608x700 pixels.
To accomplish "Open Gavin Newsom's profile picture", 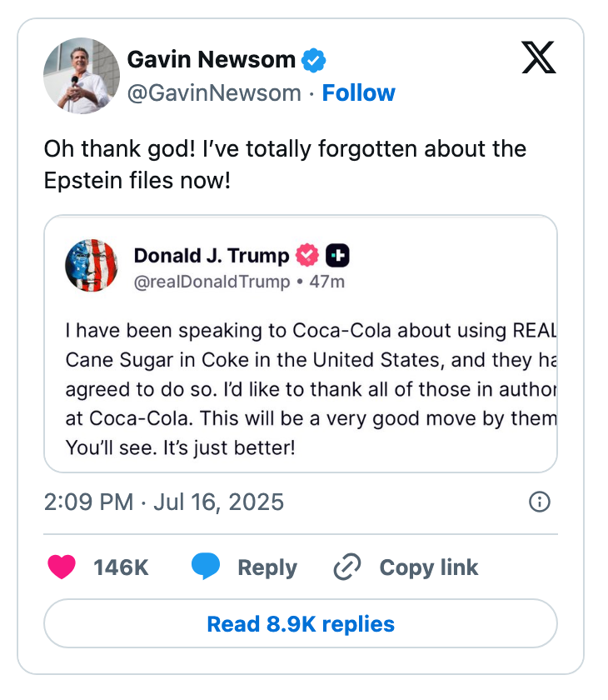I will [x=81, y=75].
